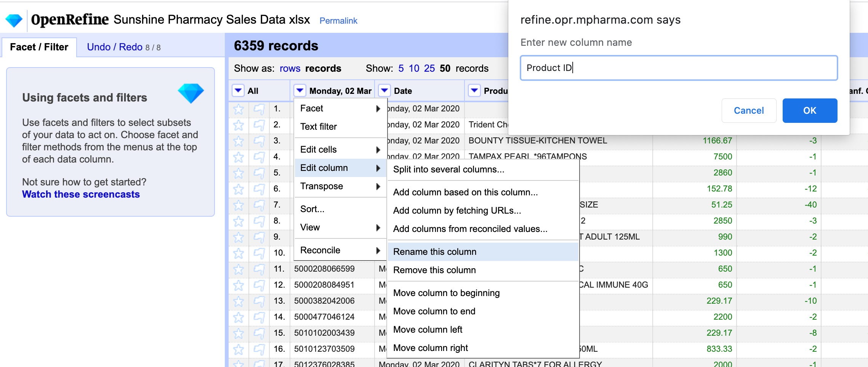Cancel the rename column dialog
This screenshot has height=367, width=868.
coord(749,111)
